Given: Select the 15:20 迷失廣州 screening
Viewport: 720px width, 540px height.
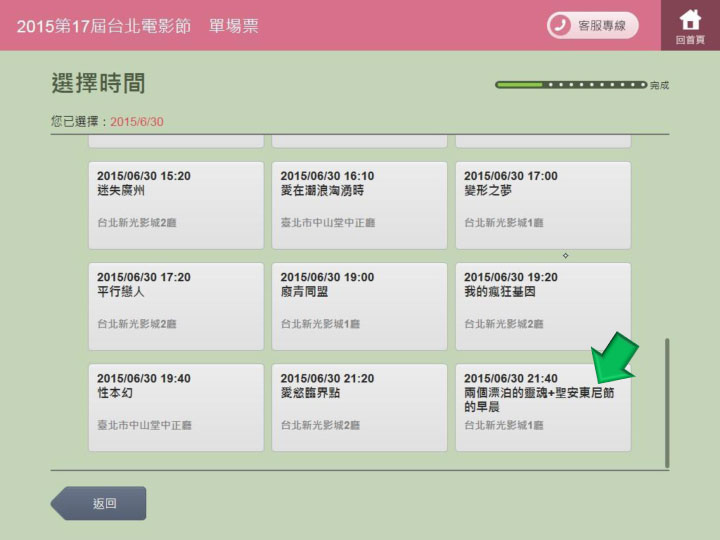Looking at the screenshot, I should click(176, 204).
